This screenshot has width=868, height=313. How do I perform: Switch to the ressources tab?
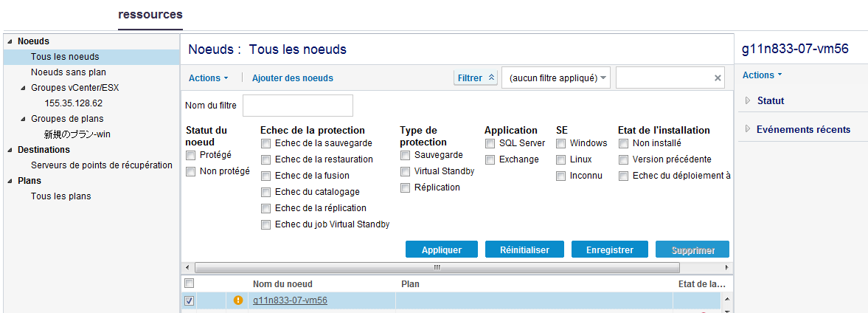(x=150, y=14)
